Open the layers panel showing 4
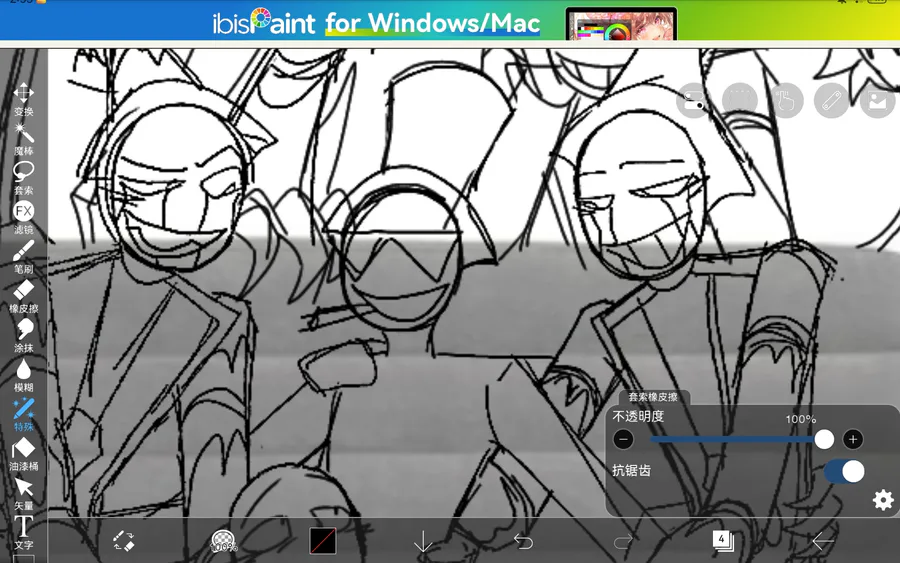Viewport: 900px width, 563px height. tap(723, 541)
